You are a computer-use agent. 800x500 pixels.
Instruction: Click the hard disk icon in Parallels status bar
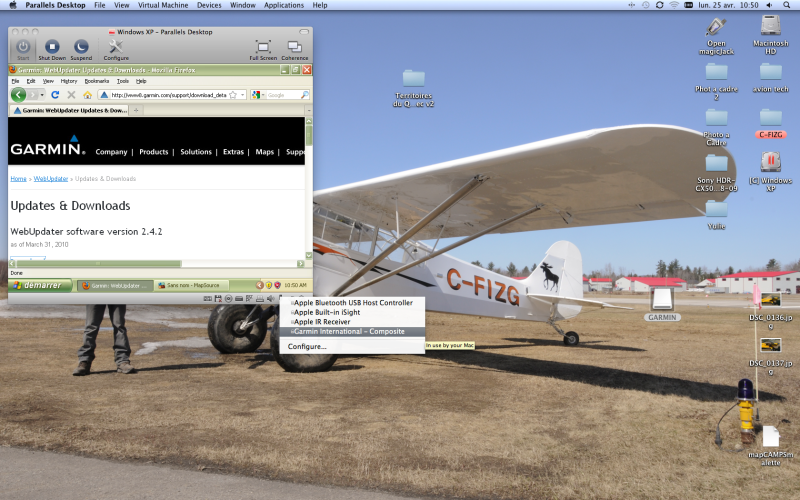[x=239, y=298]
